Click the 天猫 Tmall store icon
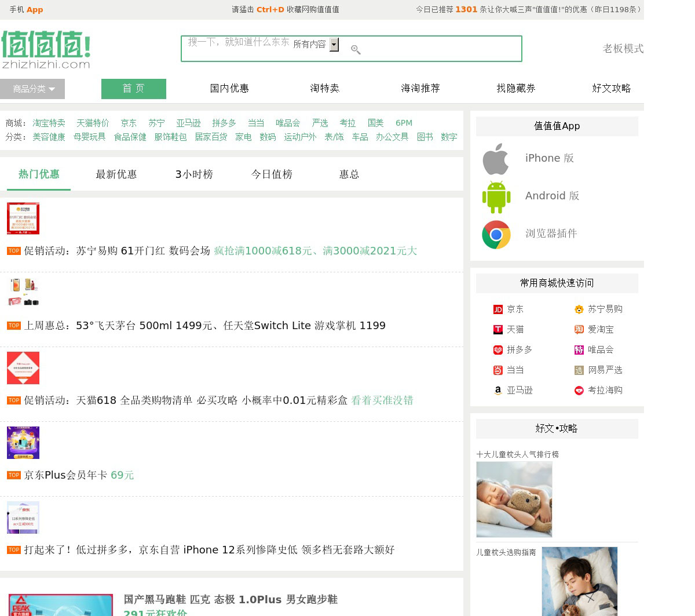 click(x=498, y=330)
